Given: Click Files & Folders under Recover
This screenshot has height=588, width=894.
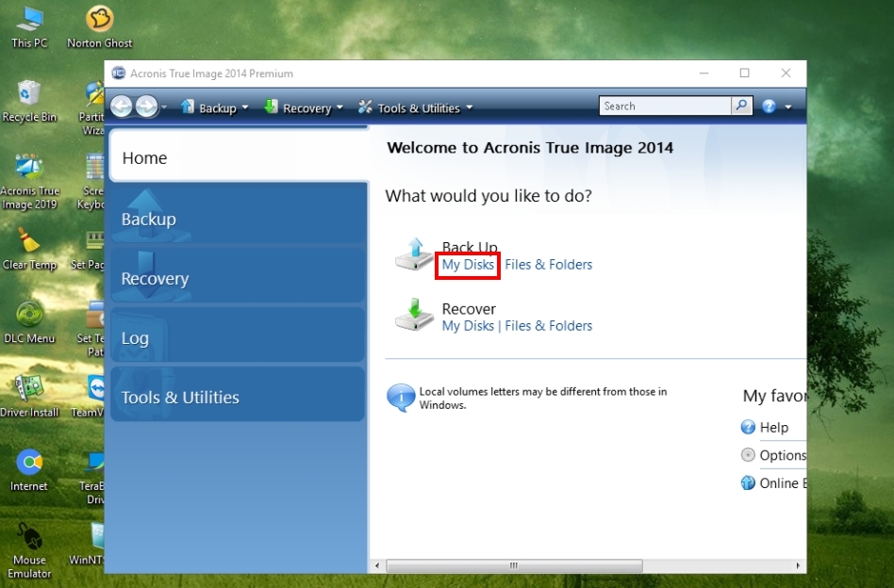Looking at the screenshot, I should (x=549, y=326).
